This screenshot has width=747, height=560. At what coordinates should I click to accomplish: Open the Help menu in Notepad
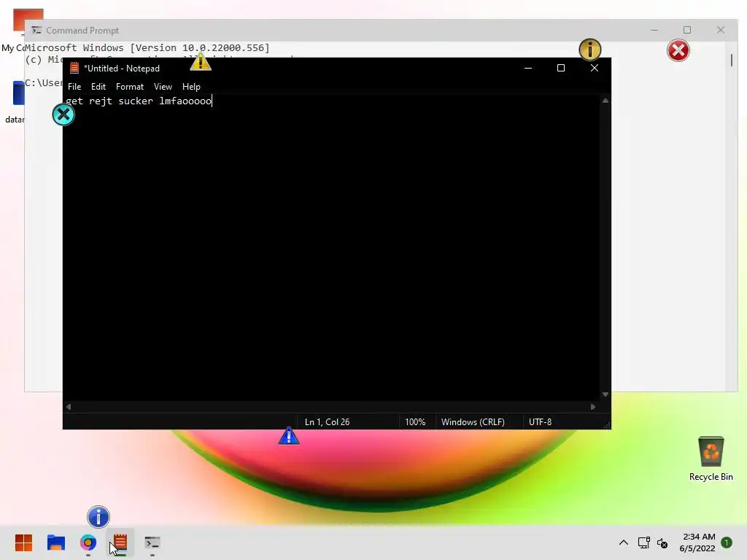click(x=191, y=87)
